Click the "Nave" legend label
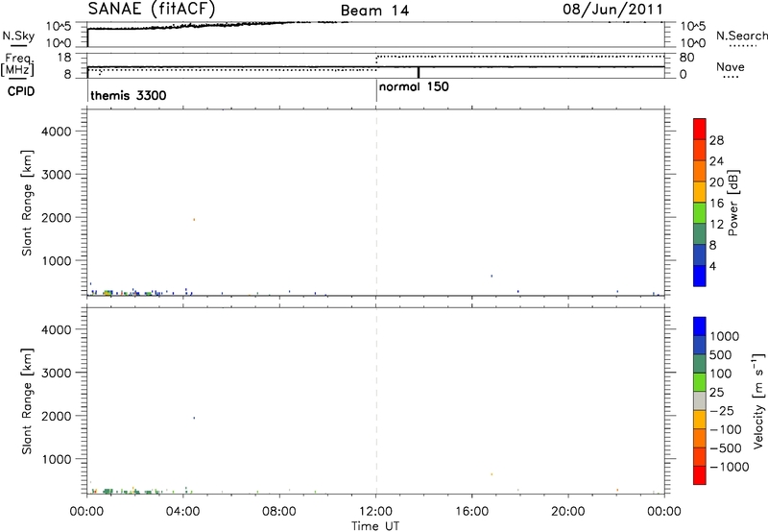768x532 pixels. [731, 67]
